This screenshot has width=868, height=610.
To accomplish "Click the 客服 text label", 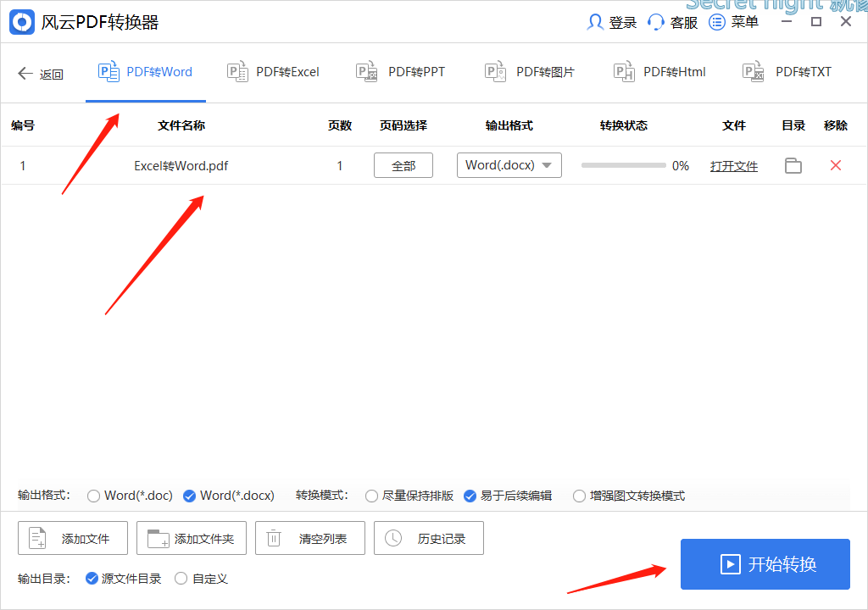I will (684, 23).
